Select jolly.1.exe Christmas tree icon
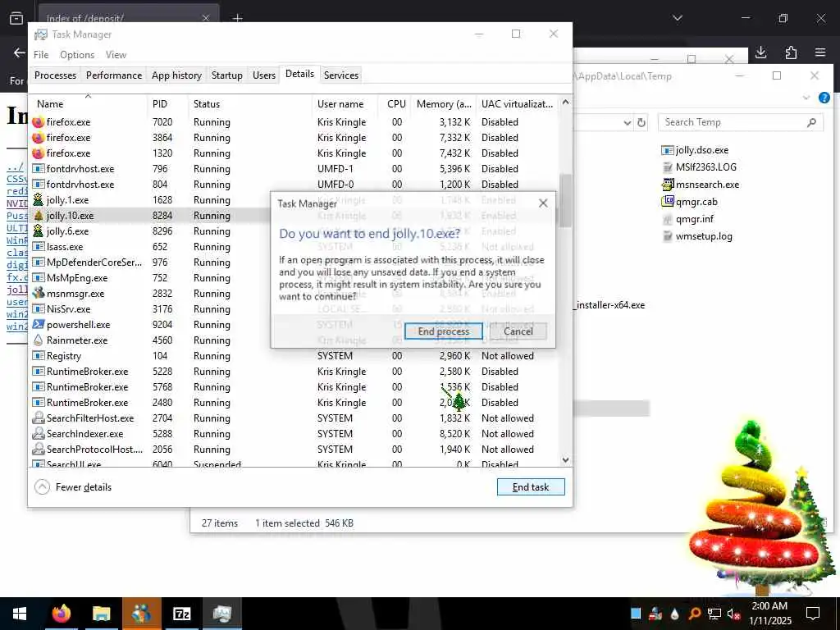Image resolution: width=840 pixels, height=630 pixels. point(38,200)
